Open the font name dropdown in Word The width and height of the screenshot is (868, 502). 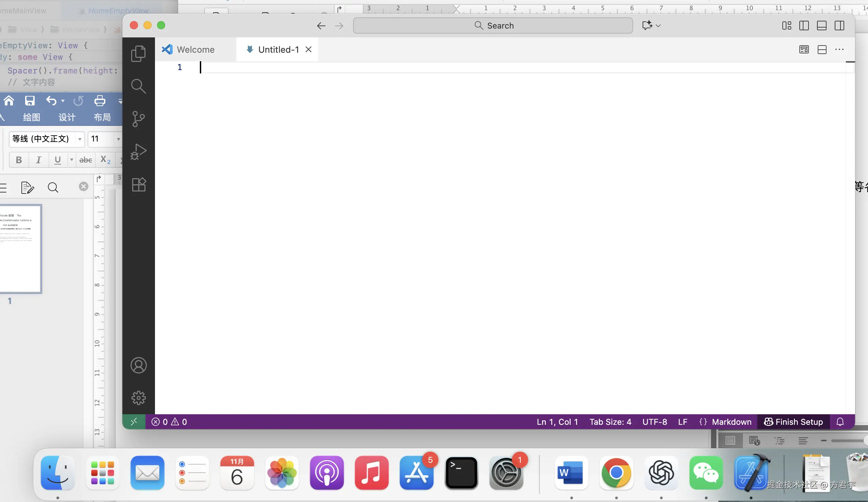(80, 139)
